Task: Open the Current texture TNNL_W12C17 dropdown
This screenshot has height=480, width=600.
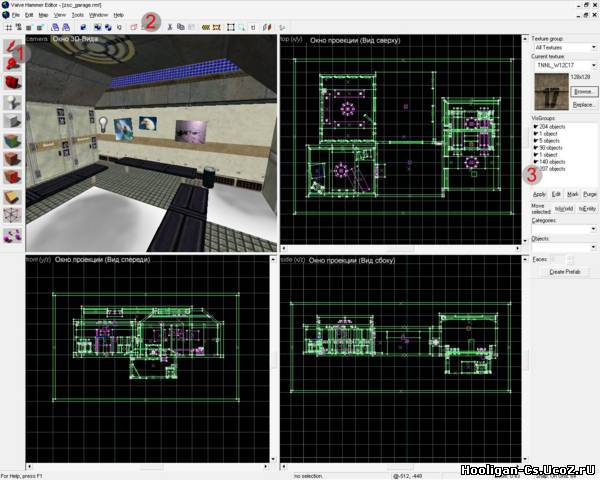Action: coord(565,65)
